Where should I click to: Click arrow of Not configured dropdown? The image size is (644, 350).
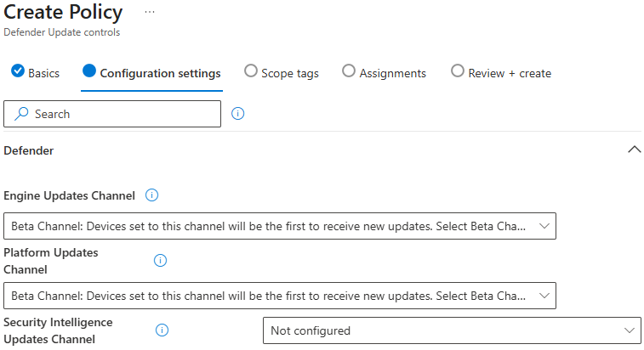630,330
